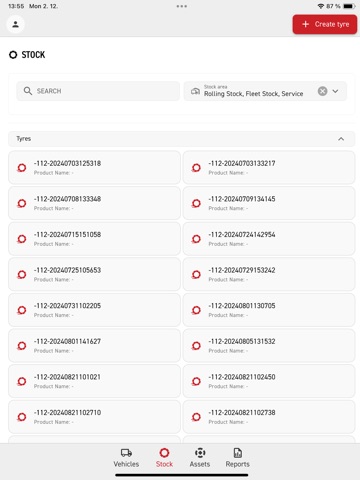Open tyre -112-20240821102738
Image resolution: width=360 pixels, height=480 pixels.
point(269,417)
